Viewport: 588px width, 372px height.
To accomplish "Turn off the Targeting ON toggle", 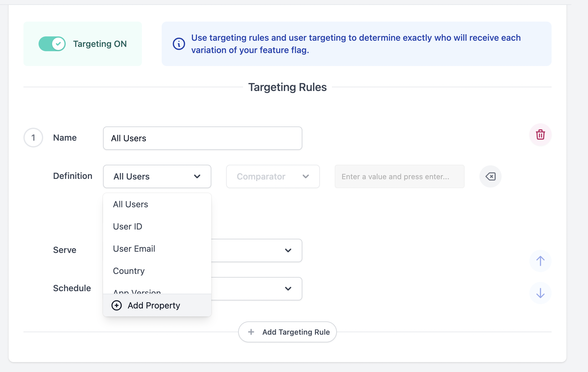I will pyautogui.click(x=52, y=44).
